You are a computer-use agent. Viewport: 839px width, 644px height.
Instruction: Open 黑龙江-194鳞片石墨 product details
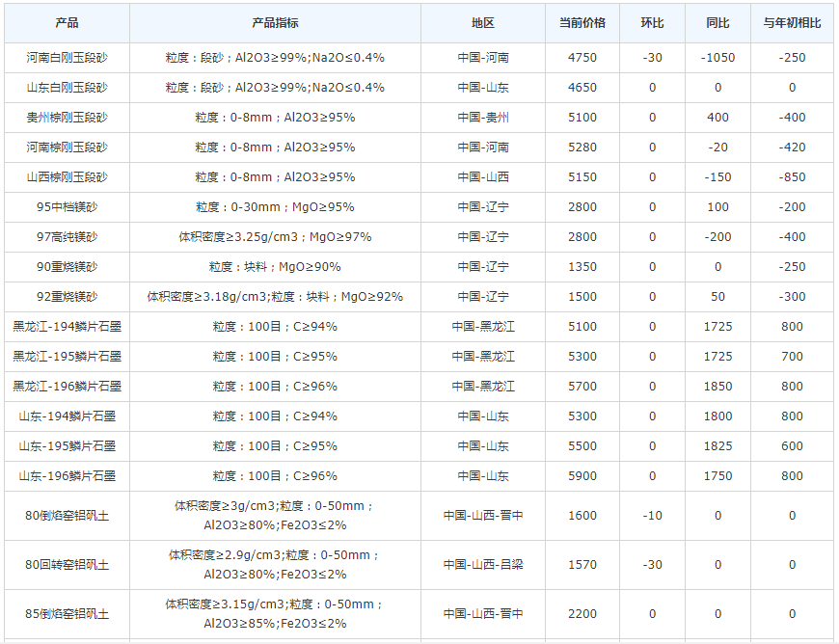[67, 327]
